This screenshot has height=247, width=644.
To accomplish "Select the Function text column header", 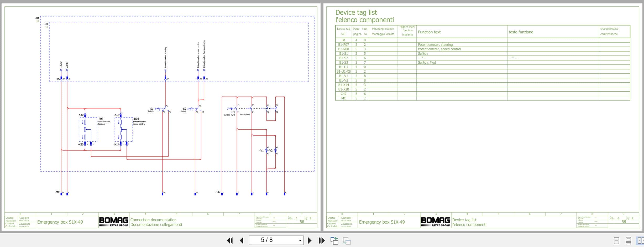I will (429, 32).
